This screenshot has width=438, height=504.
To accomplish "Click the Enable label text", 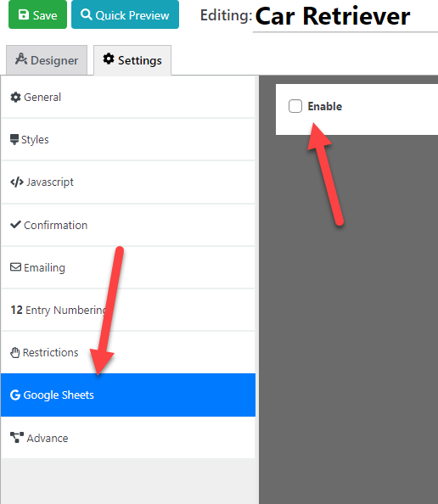I will click(325, 106).
